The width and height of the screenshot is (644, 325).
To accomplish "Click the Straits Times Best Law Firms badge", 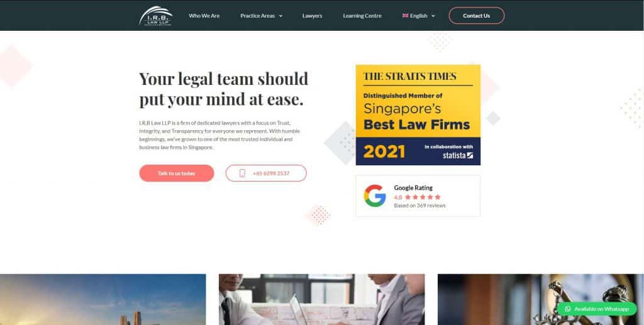I will (418, 115).
